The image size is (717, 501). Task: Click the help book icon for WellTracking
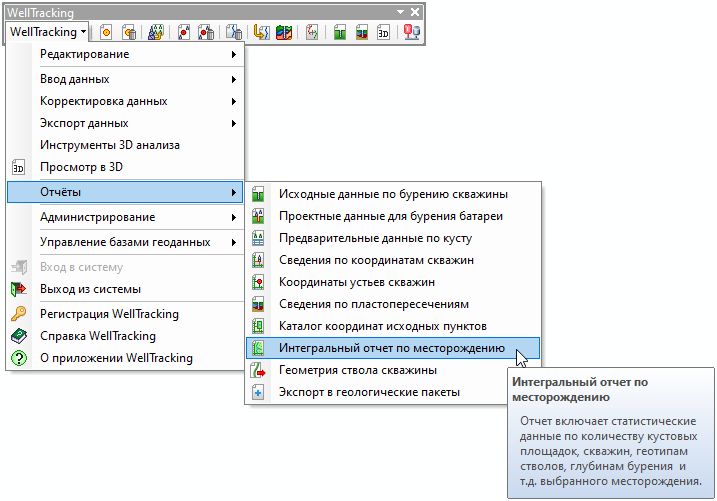(x=18, y=336)
